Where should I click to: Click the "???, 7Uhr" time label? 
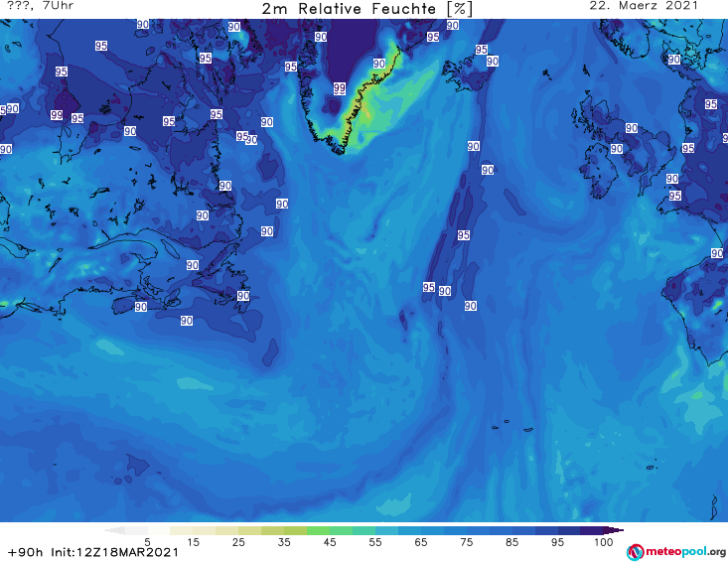[41, 6]
